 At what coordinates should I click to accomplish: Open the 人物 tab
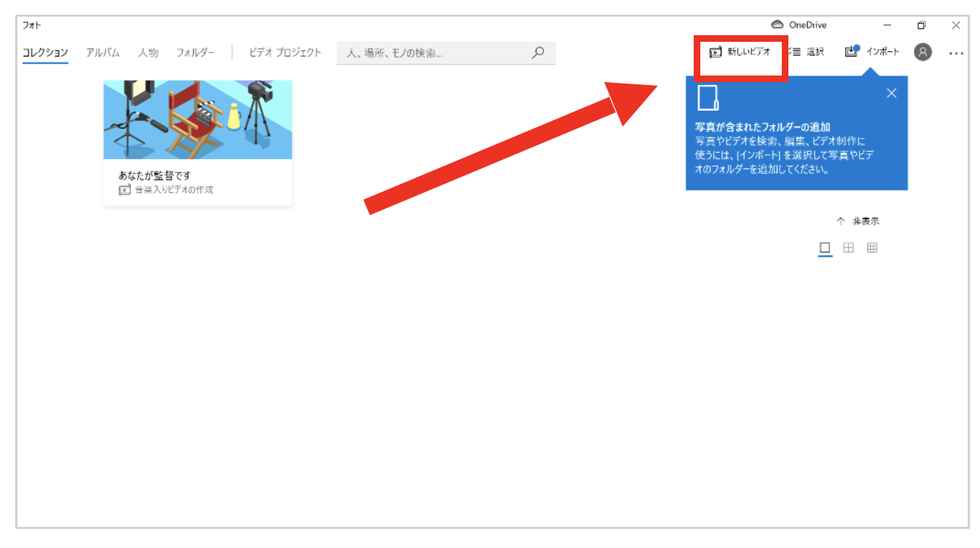[148, 53]
